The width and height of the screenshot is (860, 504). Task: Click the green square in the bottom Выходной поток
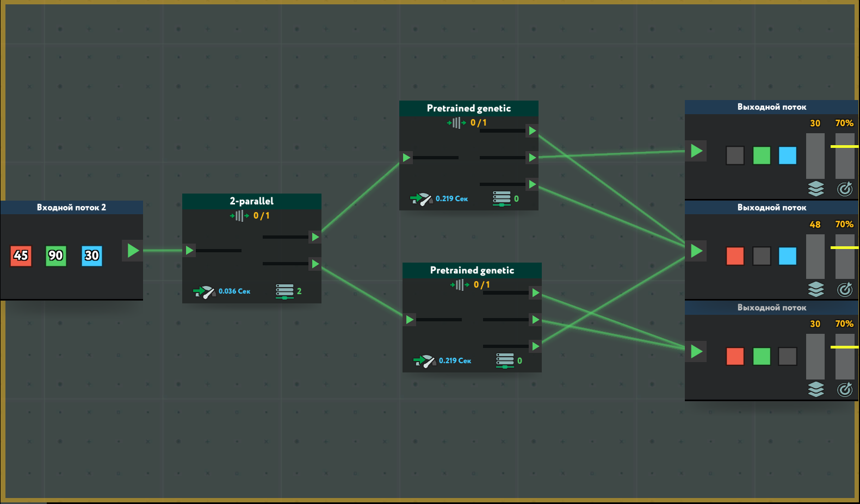[x=762, y=357]
